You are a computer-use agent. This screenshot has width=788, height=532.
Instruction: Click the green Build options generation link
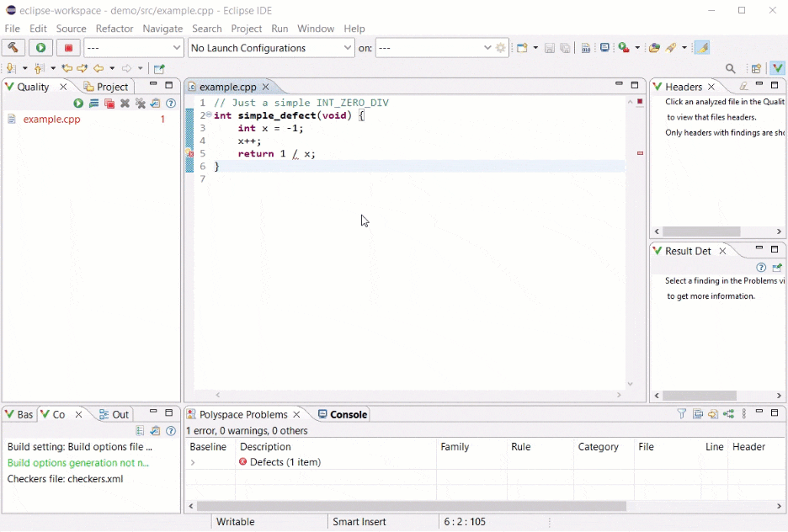[x=77, y=463]
